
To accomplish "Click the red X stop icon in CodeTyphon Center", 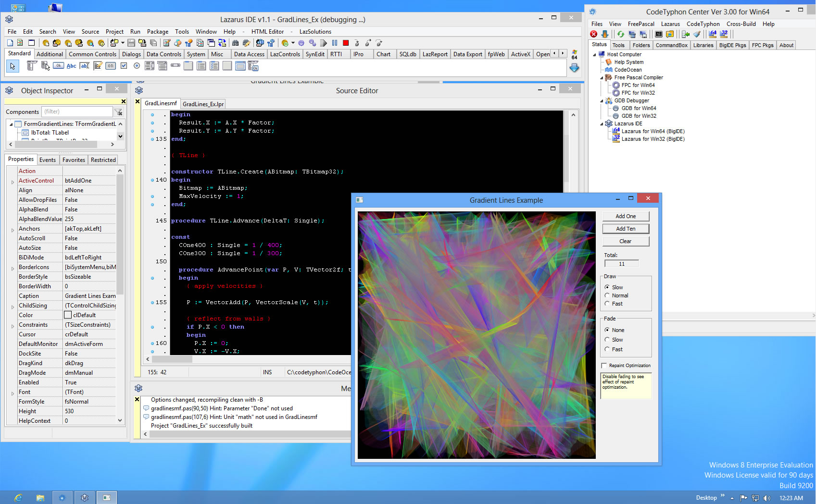I will pos(594,34).
